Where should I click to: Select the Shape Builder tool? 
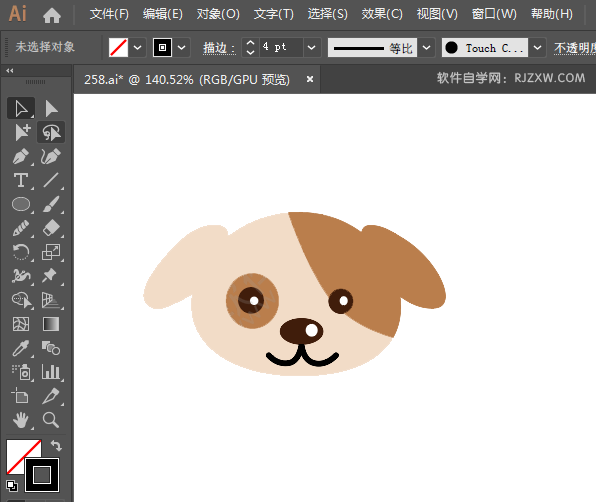pos(21,300)
